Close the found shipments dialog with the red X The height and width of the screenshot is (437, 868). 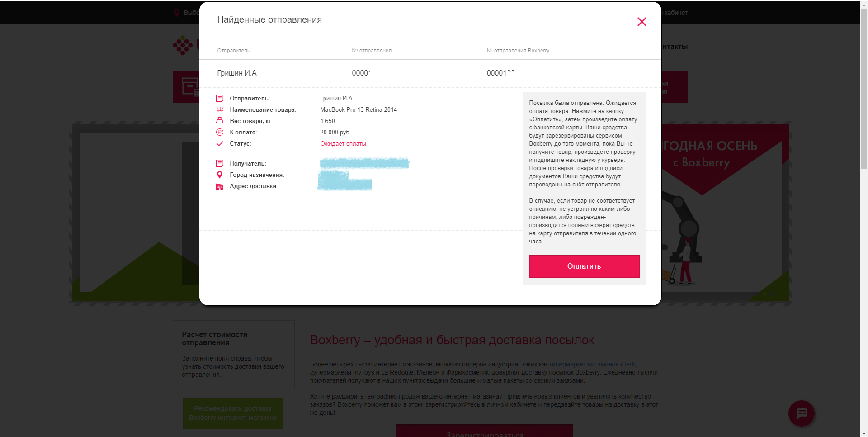click(x=642, y=22)
